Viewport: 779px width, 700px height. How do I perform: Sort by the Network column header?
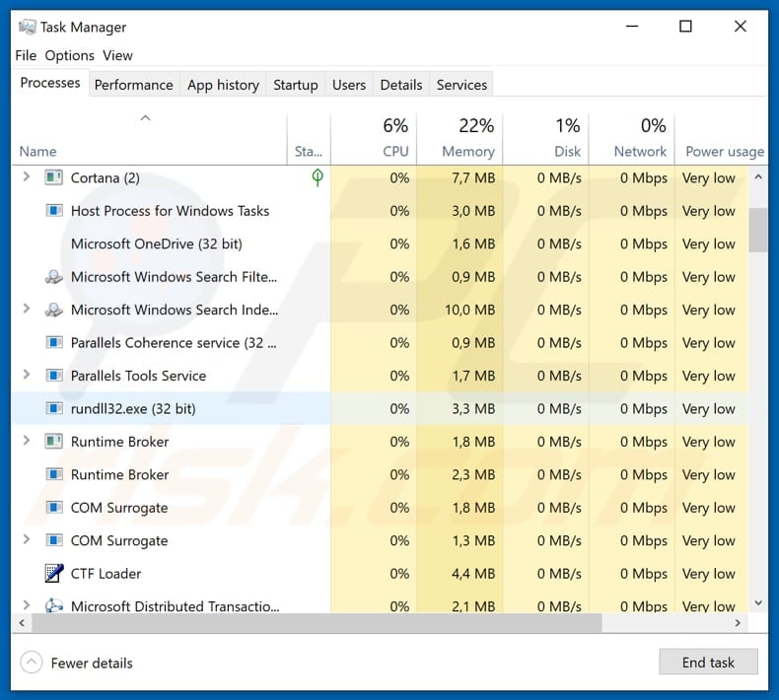tap(631, 139)
